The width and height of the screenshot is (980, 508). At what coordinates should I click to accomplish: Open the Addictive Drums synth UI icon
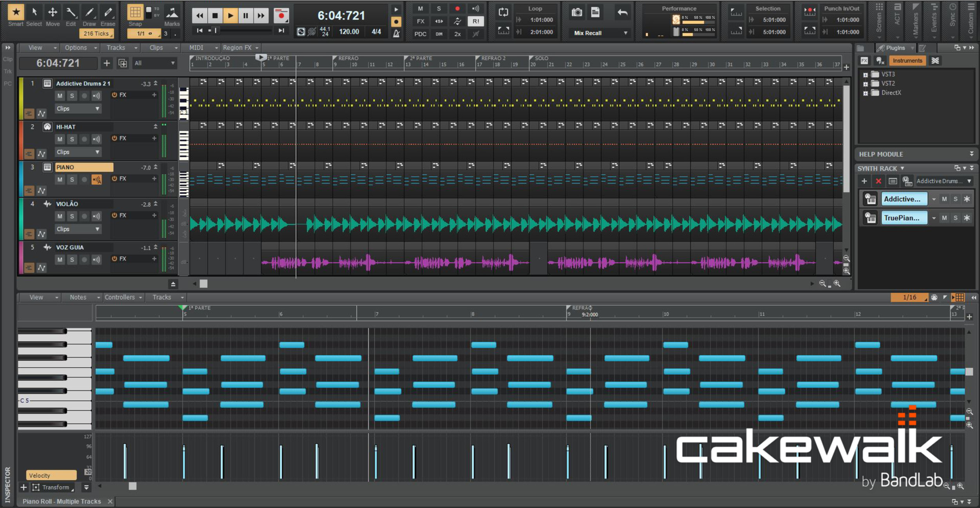[x=870, y=199]
